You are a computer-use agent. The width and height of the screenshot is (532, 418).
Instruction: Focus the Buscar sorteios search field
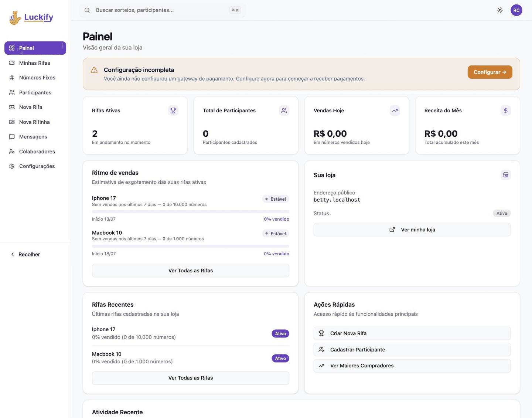click(162, 10)
